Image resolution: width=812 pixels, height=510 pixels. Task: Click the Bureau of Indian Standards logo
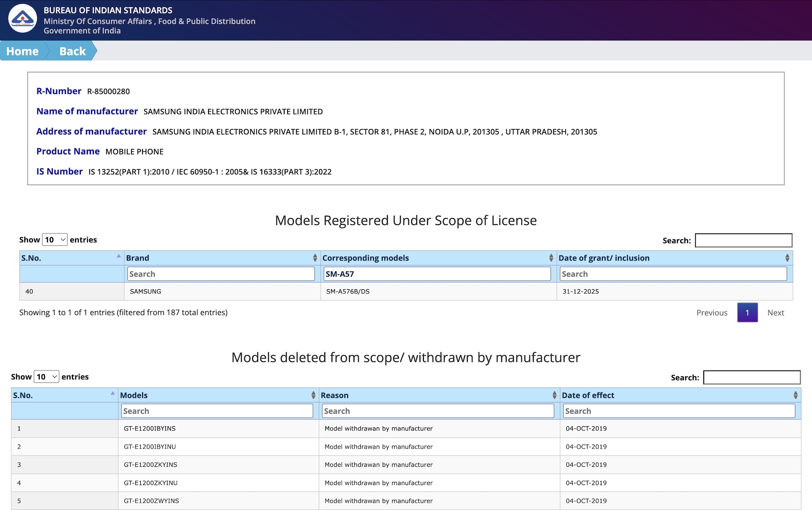(22, 19)
